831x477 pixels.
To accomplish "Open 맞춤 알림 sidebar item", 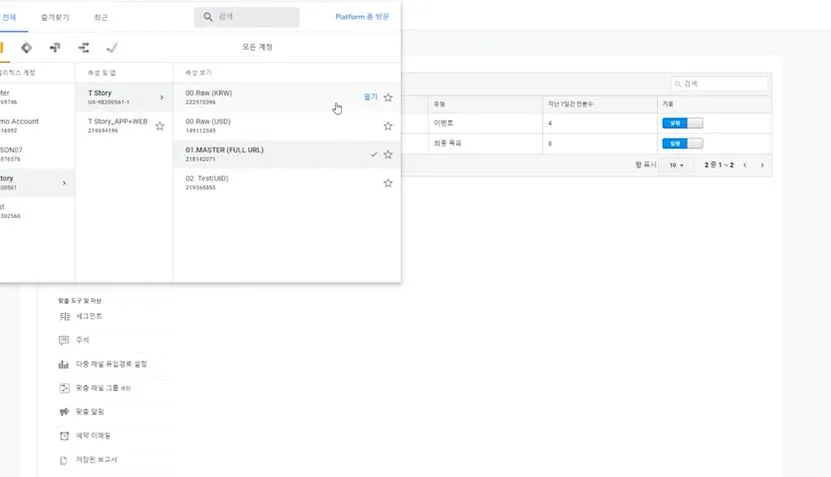I will pos(90,412).
